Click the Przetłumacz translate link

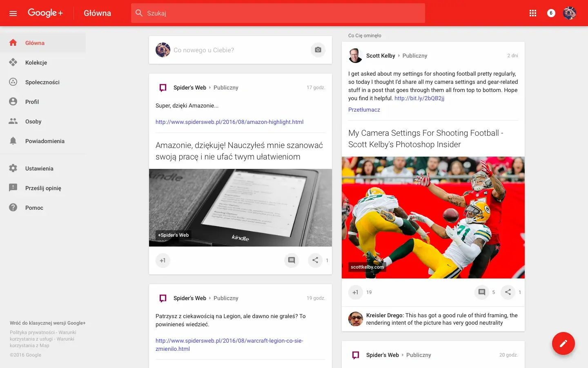pos(364,110)
